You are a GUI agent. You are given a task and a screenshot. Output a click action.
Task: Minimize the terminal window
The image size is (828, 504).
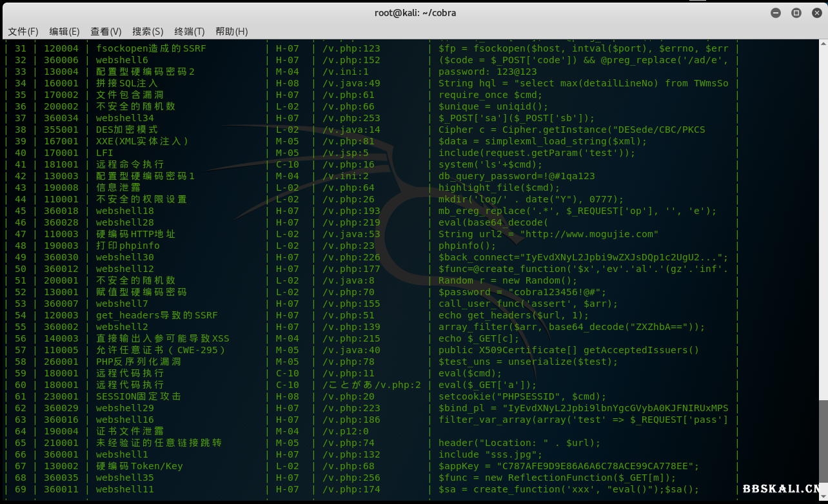[x=776, y=13]
